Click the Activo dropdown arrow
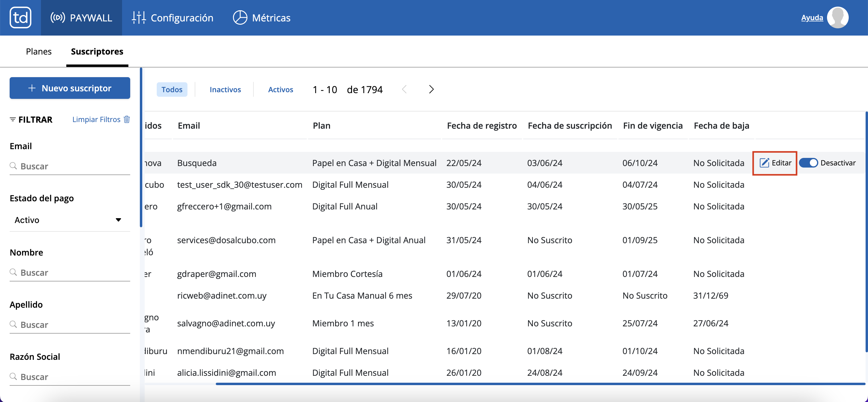868x402 pixels. 118,220
